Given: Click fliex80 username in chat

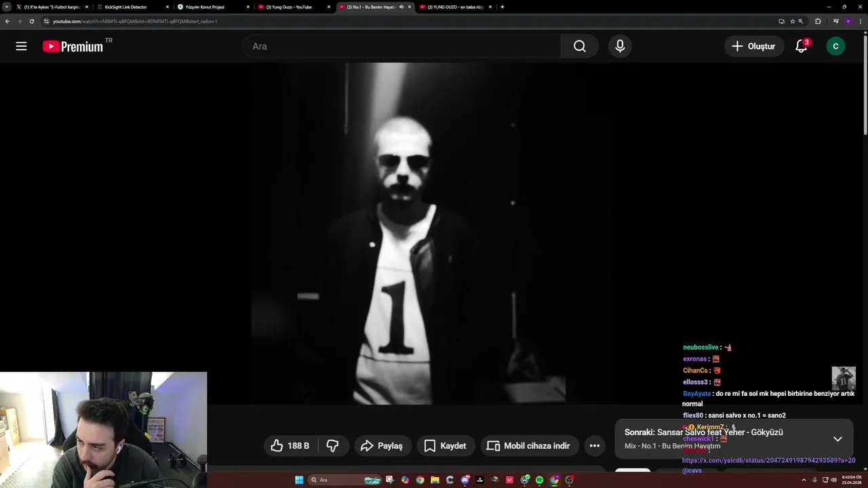Looking at the screenshot, I should pos(693,415).
